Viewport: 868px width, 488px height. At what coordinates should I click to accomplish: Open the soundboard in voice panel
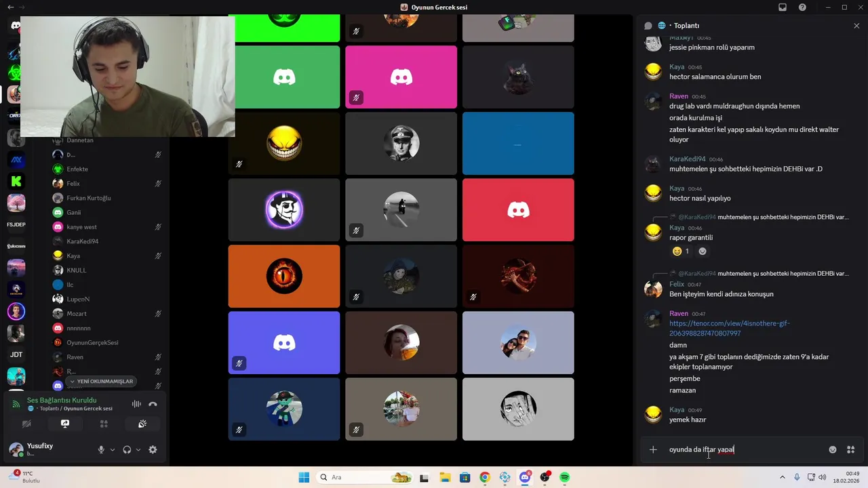[142, 424]
